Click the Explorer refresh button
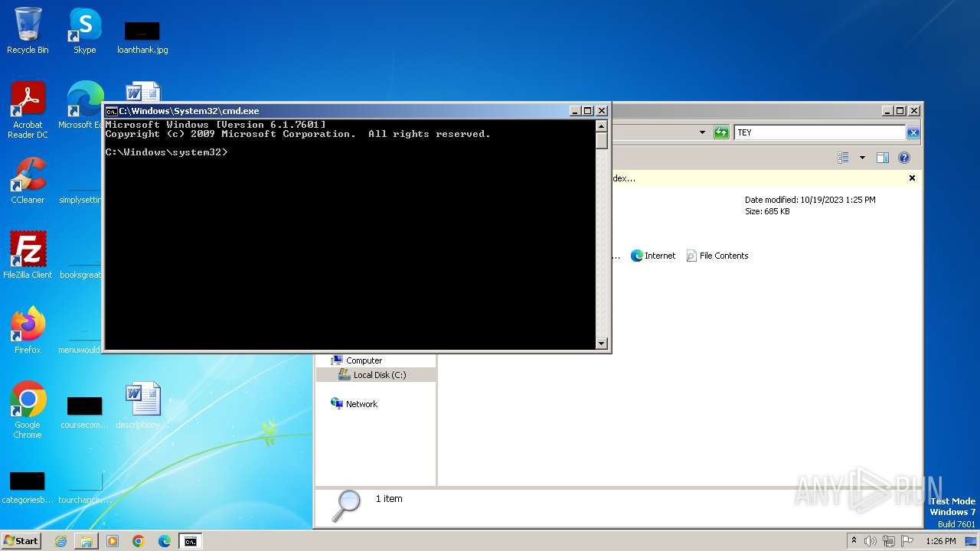The width and height of the screenshot is (980, 551). (x=720, y=132)
